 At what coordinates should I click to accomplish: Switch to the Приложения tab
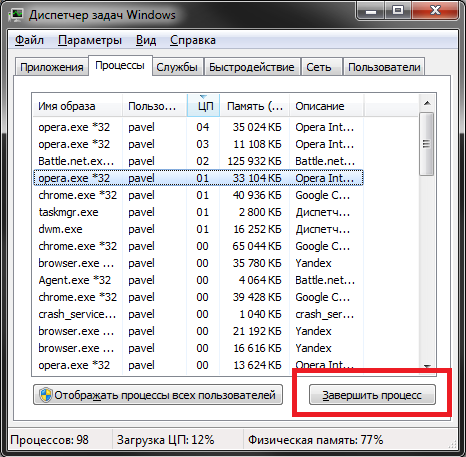point(52,67)
